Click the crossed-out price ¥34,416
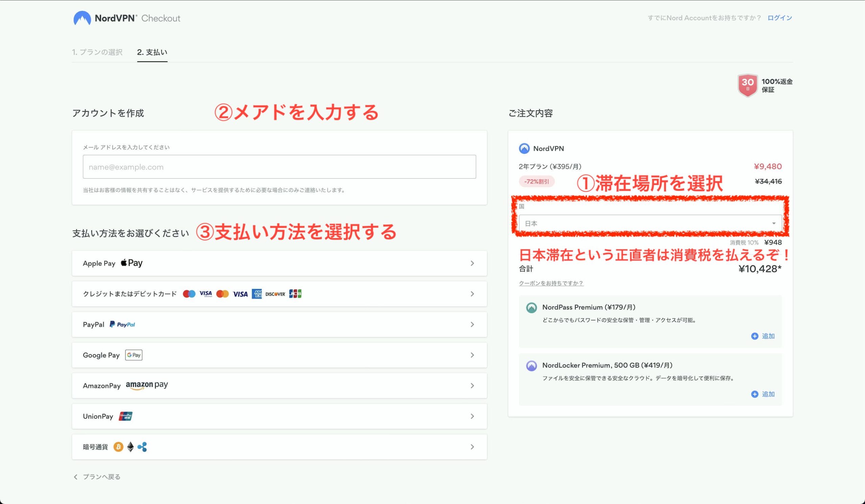This screenshot has width=865, height=504. (x=768, y=181)
